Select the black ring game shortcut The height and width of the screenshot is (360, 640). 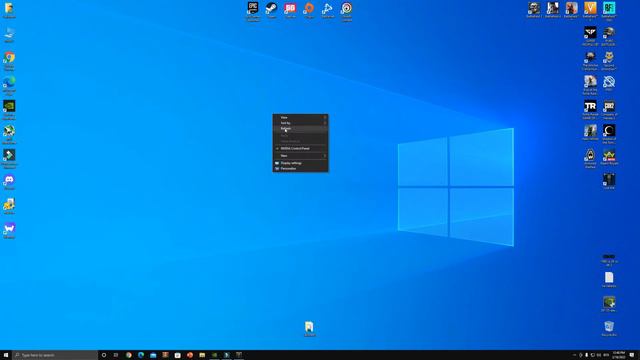click(609, 134)
